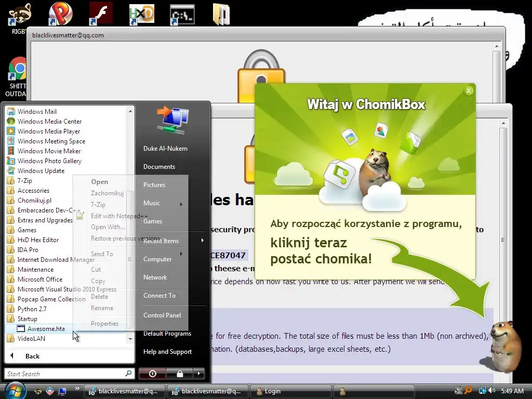Click the network tray icon

pos(482,391)
